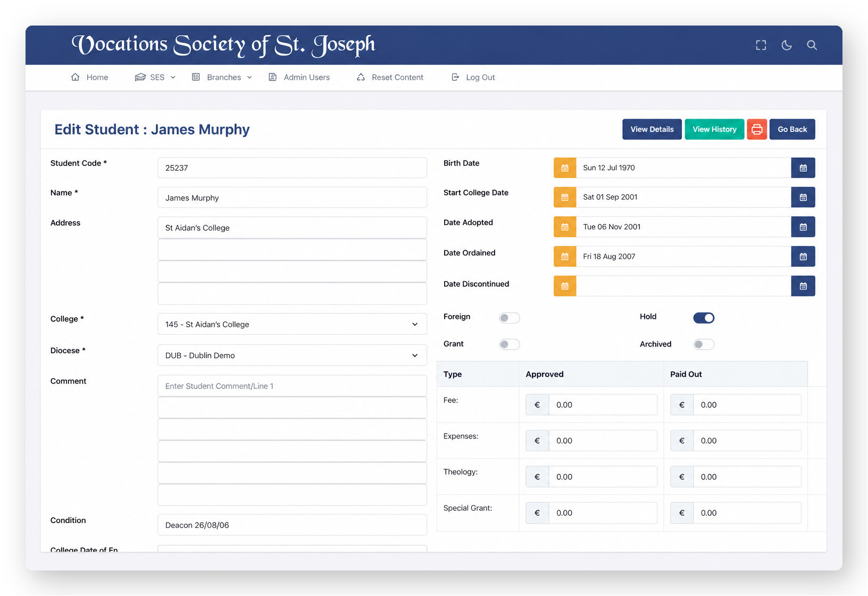868x596 pixels.
Task: Click the Home house icon
Action: click(75, 77)
